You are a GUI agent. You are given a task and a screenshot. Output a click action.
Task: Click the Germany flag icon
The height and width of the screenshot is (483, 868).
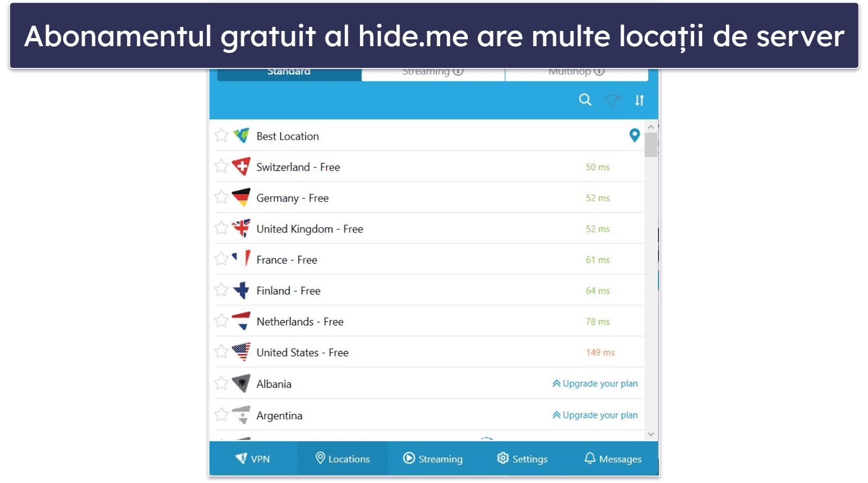241,197
